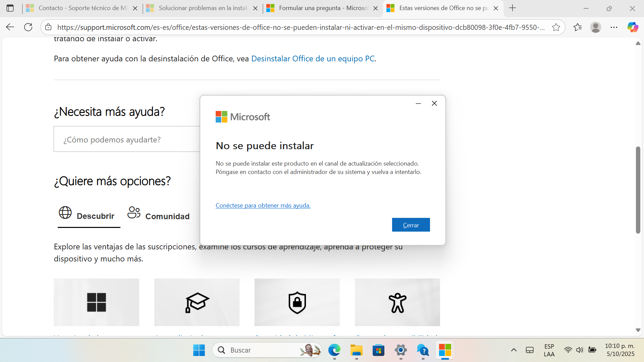Open the browser profile avatar
The image size is (644, 362).
596,27
